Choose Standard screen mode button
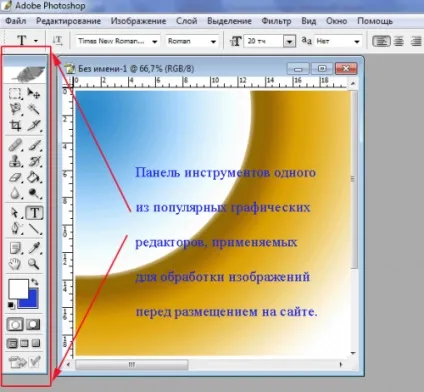This screenshot has width=424, height=392. point(12,343)
